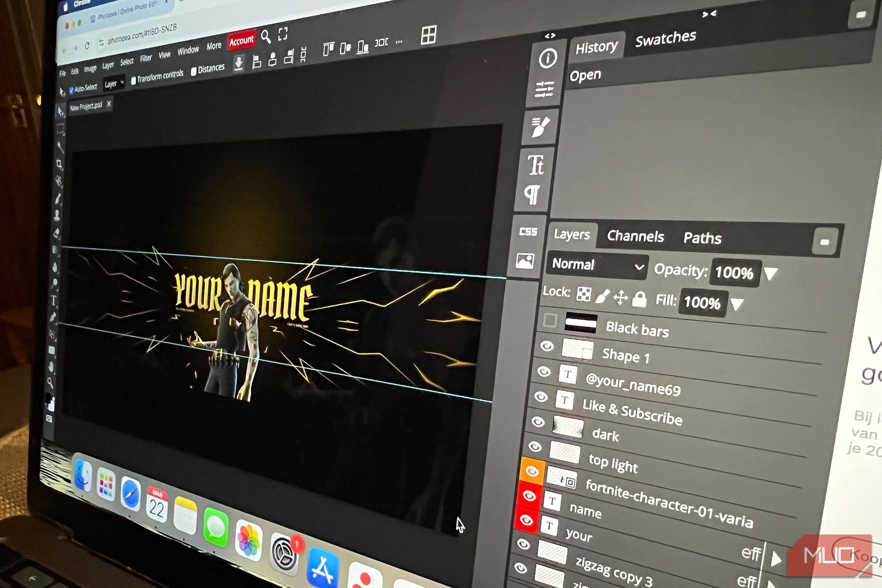
Task: Open the CSS panel icon
Action: pyautogui.click(x=528, y=231)
